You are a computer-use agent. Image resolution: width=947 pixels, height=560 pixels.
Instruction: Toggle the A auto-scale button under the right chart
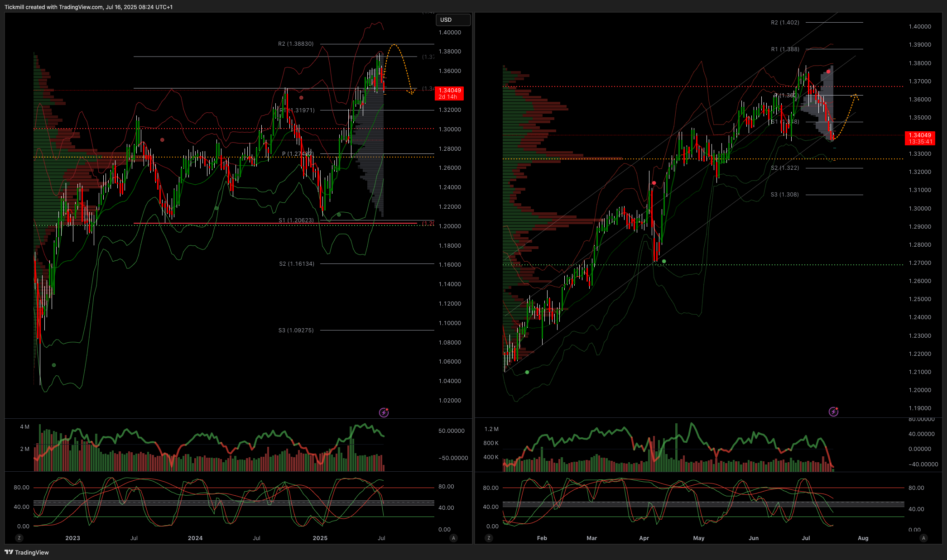(923, 538)
